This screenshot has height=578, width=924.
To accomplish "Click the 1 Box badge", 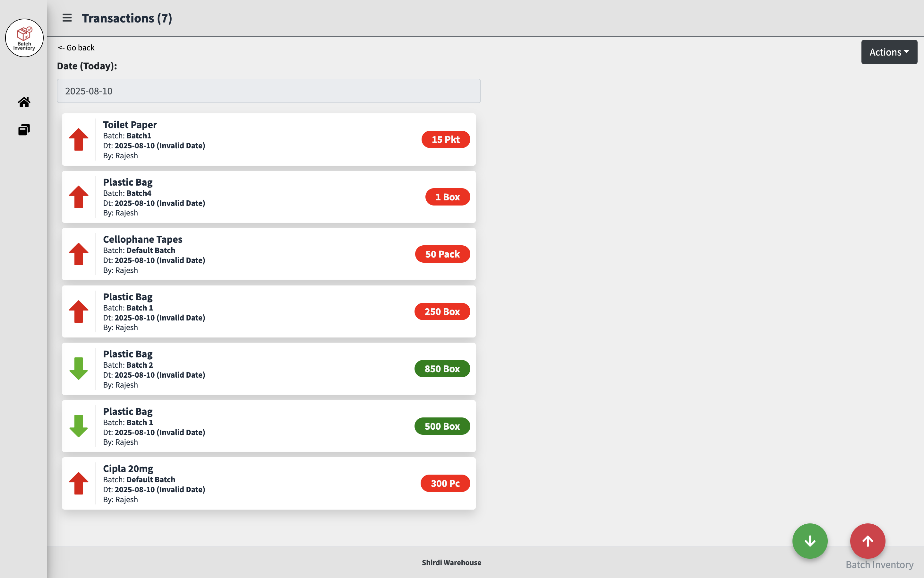I will (x=448, y=197).
